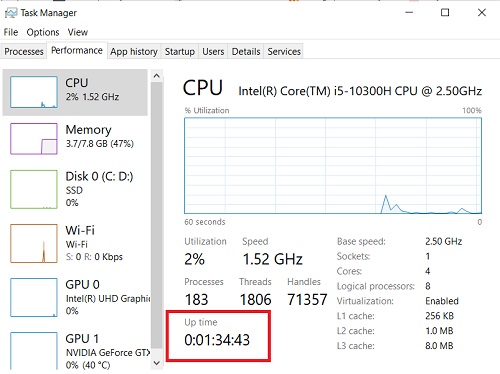500x374 pixels.
Task: Switch to the Users tab
Action: [x=213, y=52]
